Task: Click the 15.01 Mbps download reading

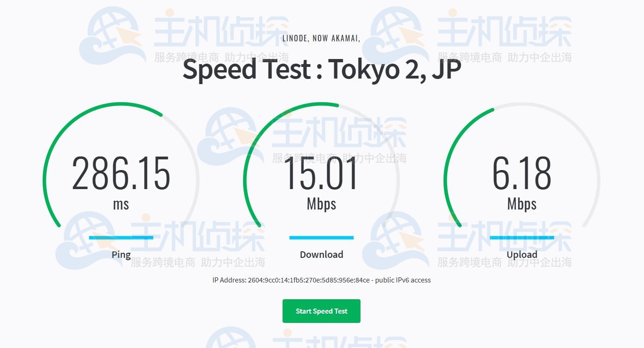Action: point(321,174)
